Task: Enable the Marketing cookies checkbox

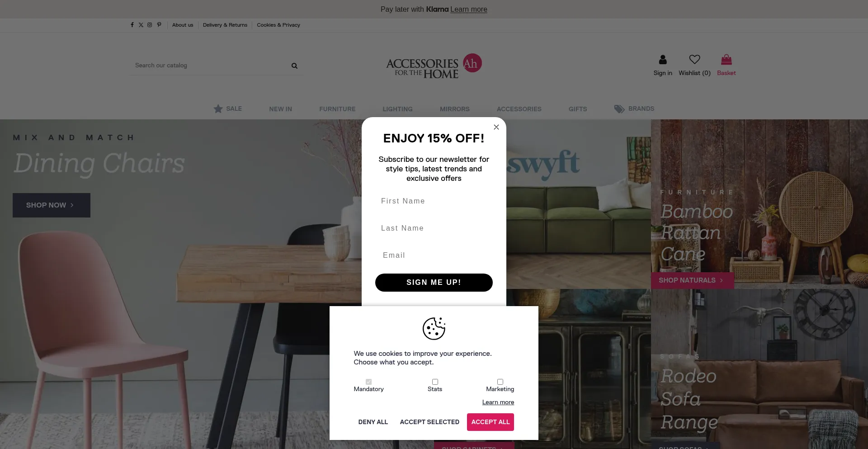Action: (x=500, y=382)
